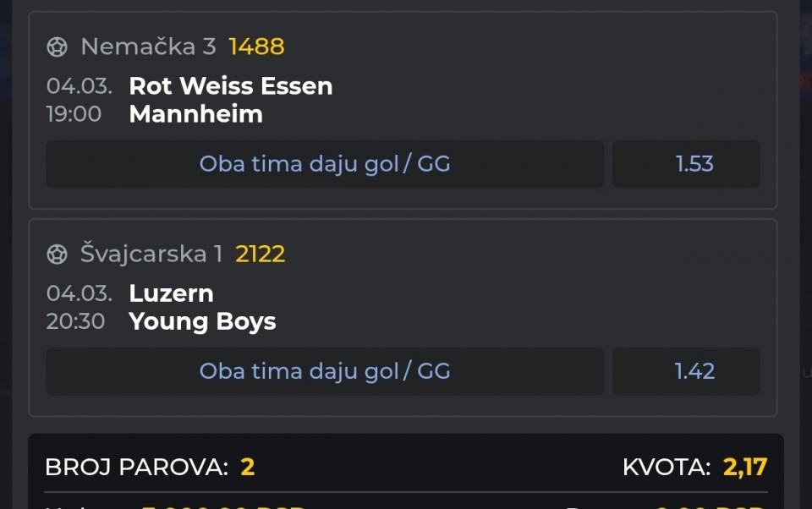812x509 pixels.
Task: Click the total KVOTA value 2,17
Action: pos(745,467)
